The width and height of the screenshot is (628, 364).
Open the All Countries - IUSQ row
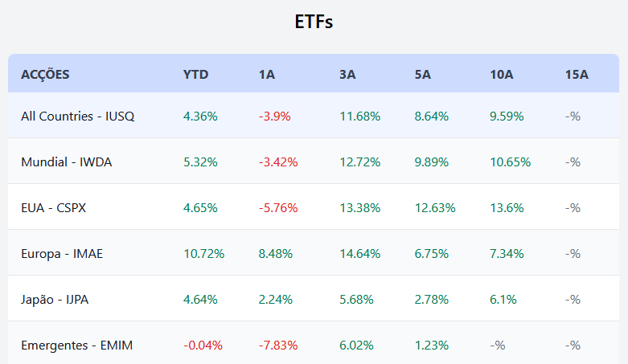pos(78,116)
